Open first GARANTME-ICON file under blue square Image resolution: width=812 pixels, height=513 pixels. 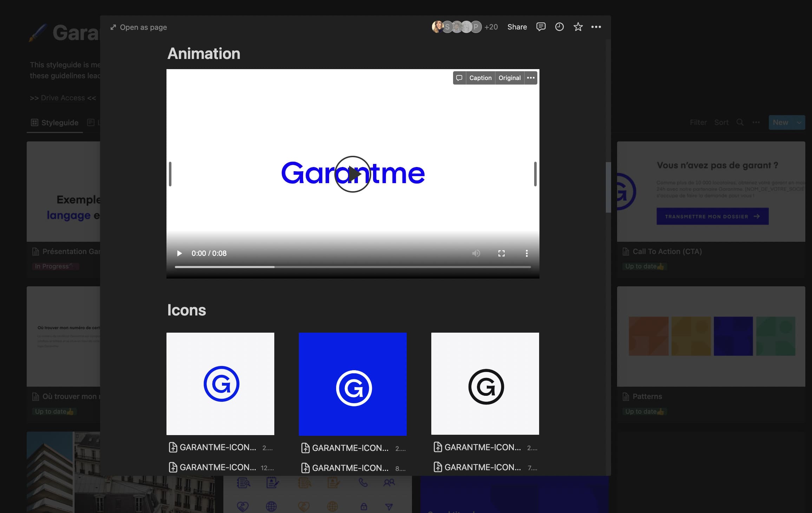coord(353,448)
